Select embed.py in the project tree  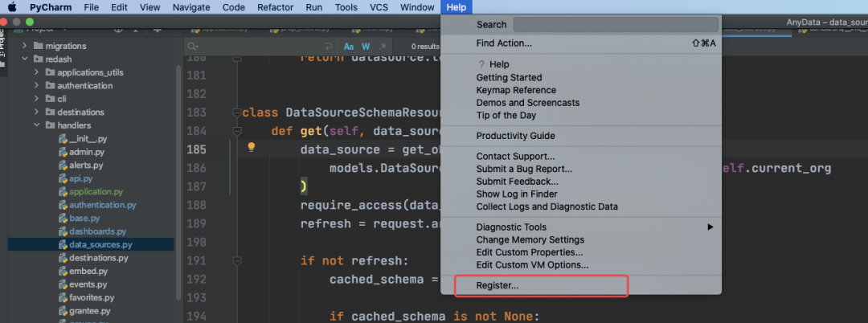(x=88, y=272)
